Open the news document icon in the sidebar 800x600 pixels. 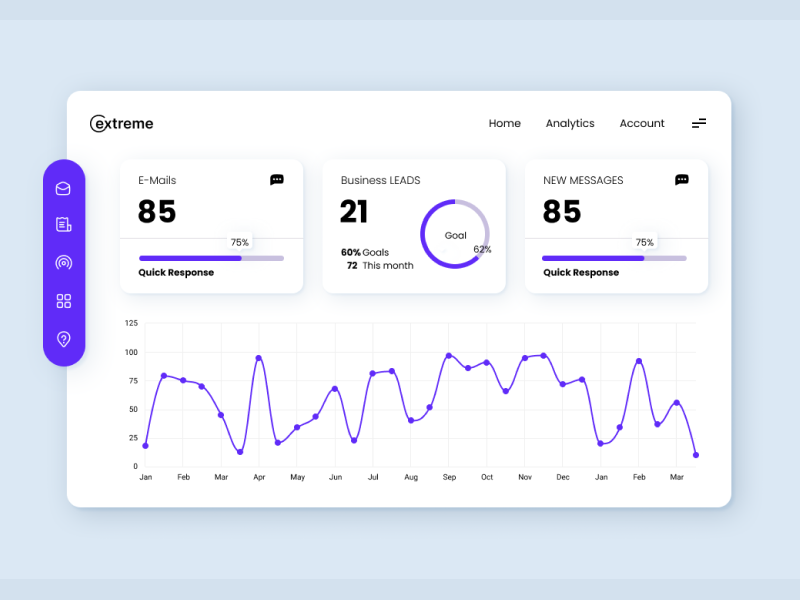(63, 224)
